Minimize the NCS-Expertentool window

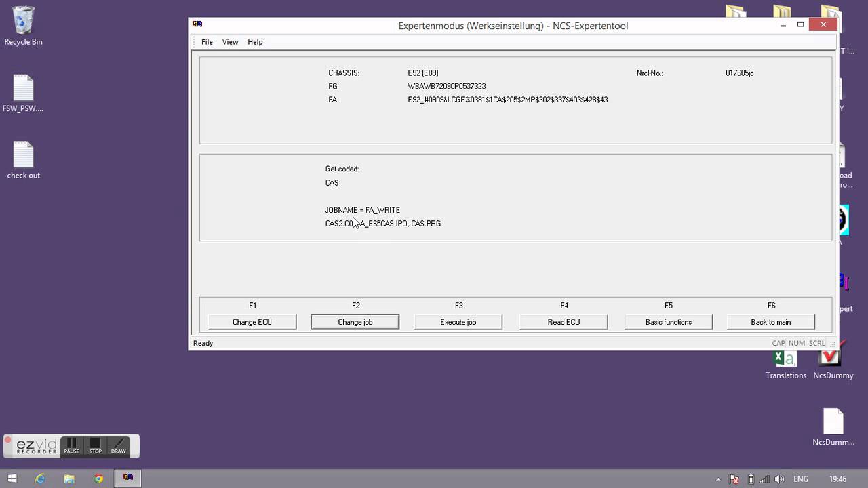(783, 25)
